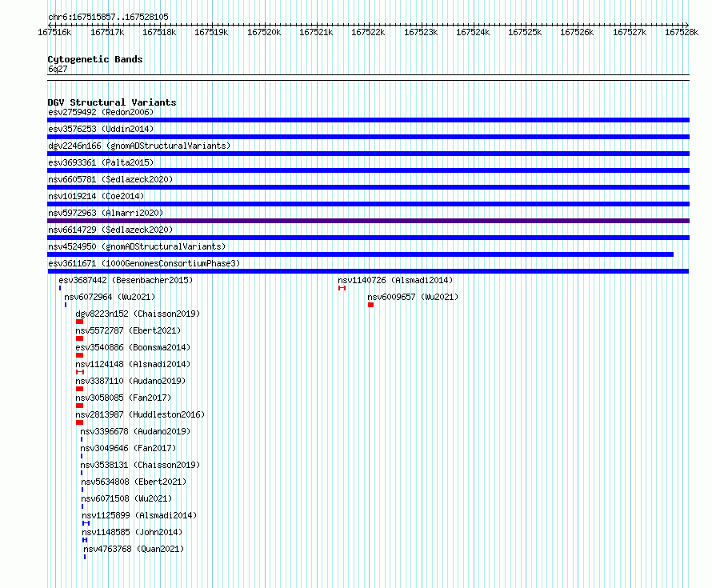Click nsv5572787 (Ebert2021) label
Viewport: 712px width, 588px height.
pyautogui.click(x=128, y=330)
